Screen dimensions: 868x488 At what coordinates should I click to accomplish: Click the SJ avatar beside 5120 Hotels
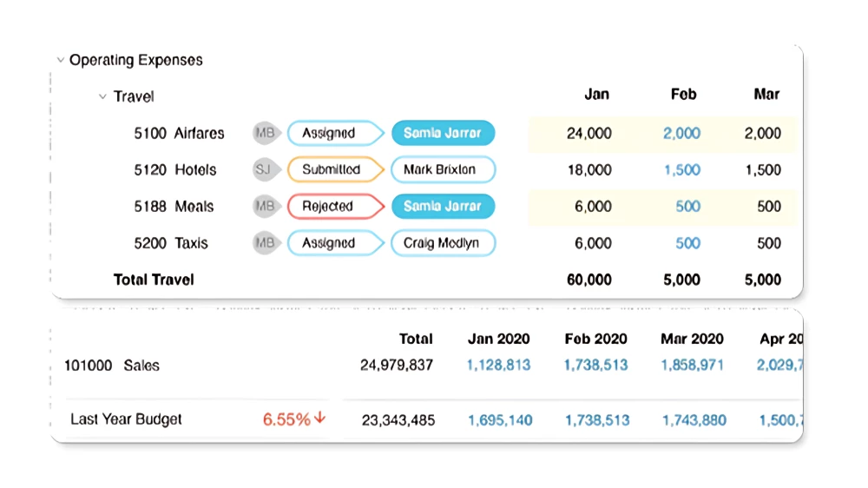coord(264,169)
